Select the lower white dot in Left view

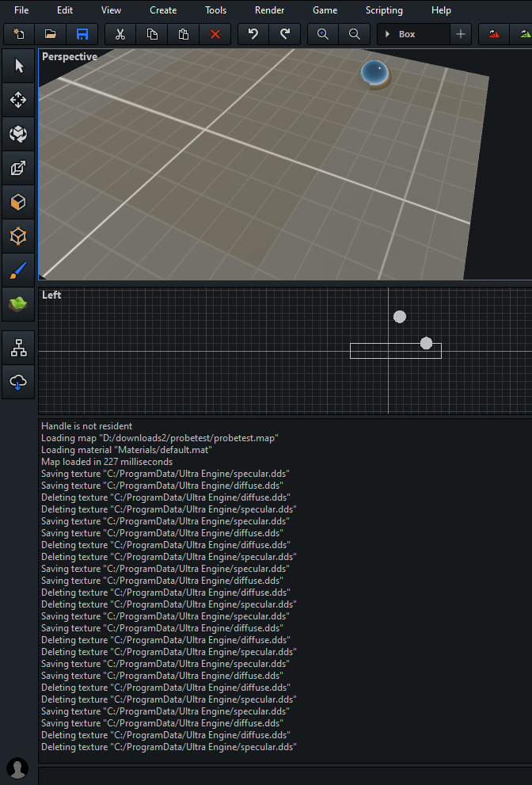pyautogui.click(x=426, y=343)
